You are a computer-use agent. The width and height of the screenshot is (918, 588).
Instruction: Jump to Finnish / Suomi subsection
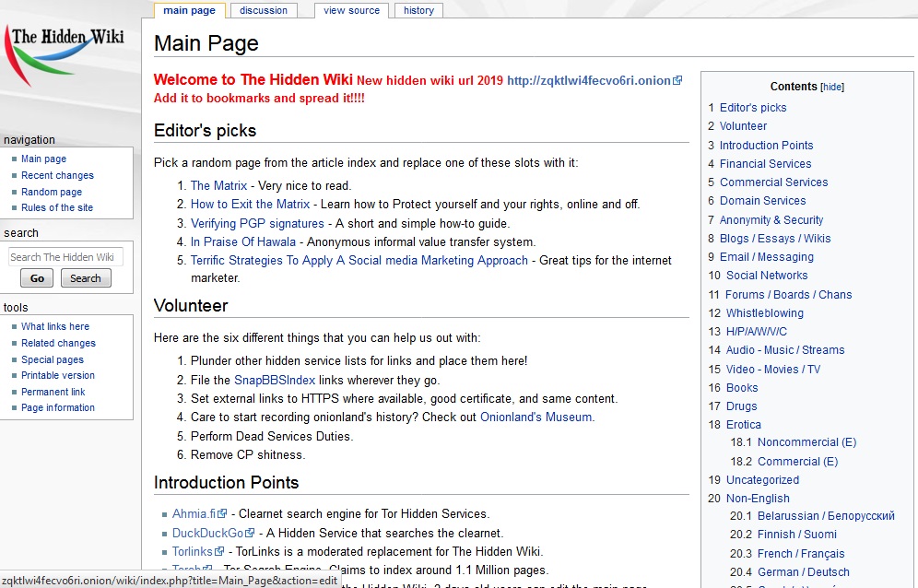(x=797, y=535)
